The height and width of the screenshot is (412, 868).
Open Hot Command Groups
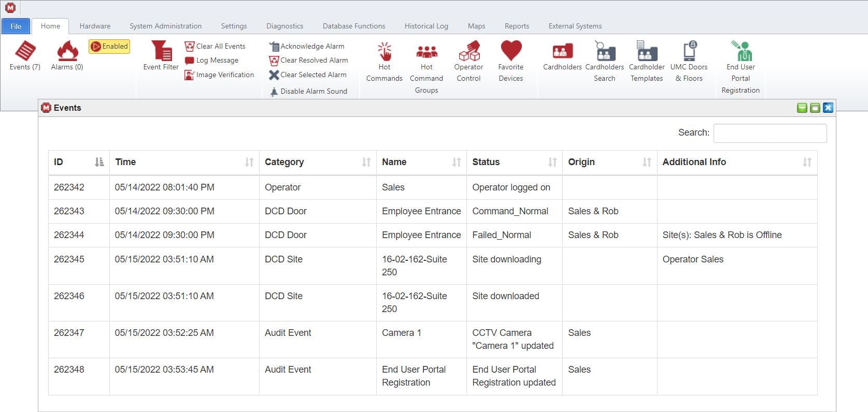point(426,52)
